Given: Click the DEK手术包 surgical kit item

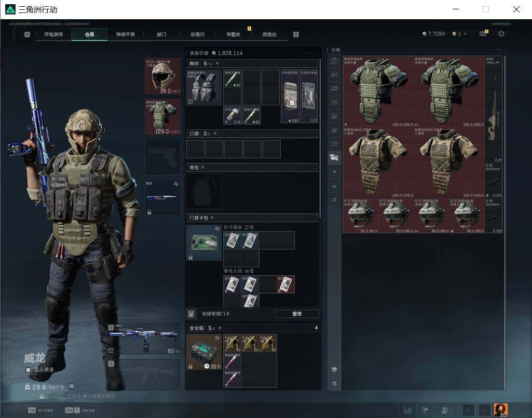Looking at the screenshot, I should (x=309, y=97).
